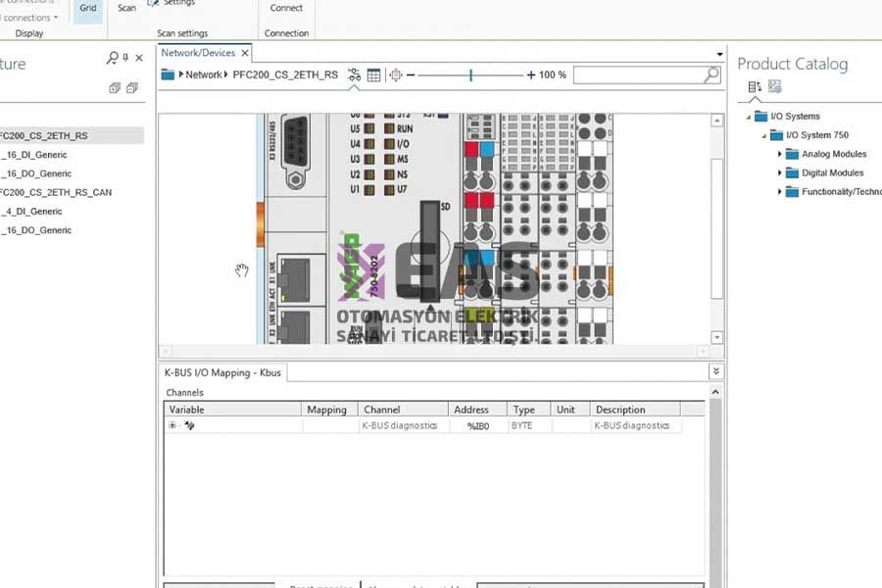Click the Address column header

pyautogui.click(x=477, y=410)
